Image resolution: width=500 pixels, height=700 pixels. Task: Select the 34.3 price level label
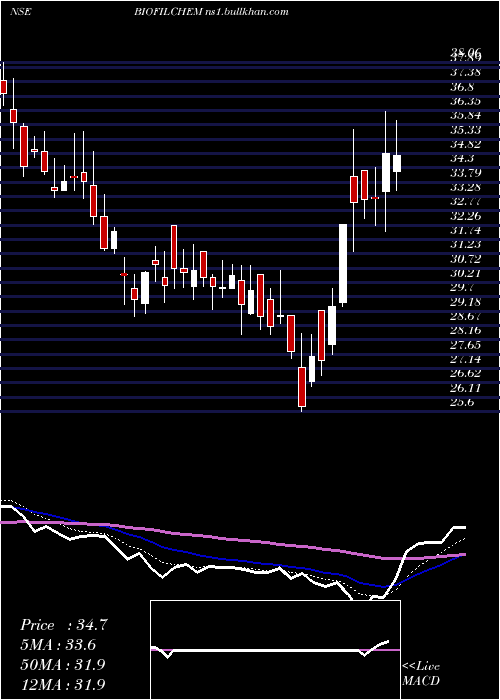[x=462, y=158]
